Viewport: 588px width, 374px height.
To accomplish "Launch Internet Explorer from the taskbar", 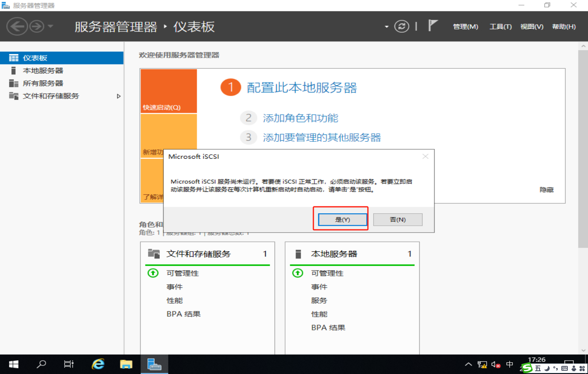I will (x=98, y=364).
